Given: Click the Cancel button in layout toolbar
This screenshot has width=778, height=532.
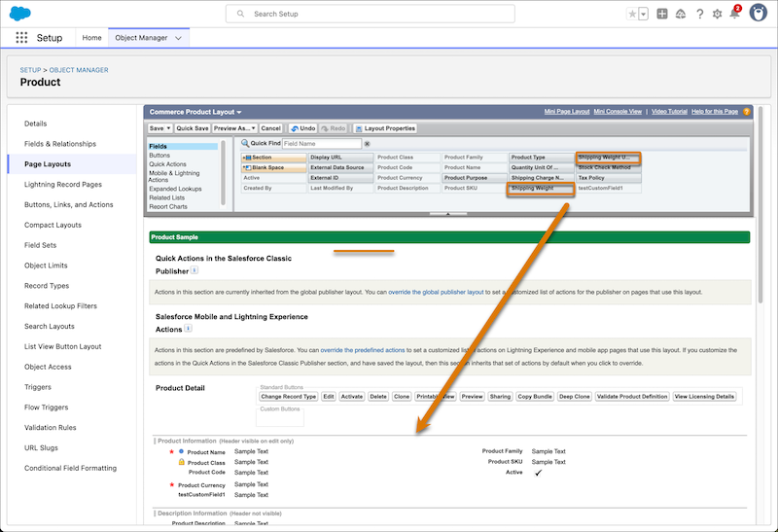Looking at the screenshot, I should 271,128.
